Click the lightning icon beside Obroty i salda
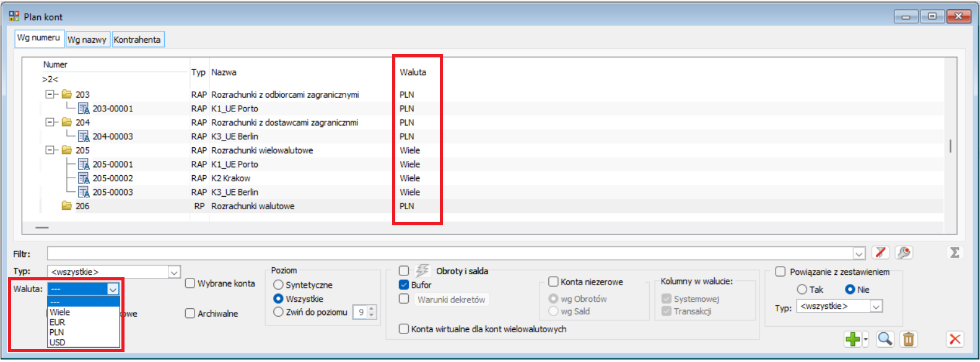This screenshot has height=362, width=980. [422, 270]
